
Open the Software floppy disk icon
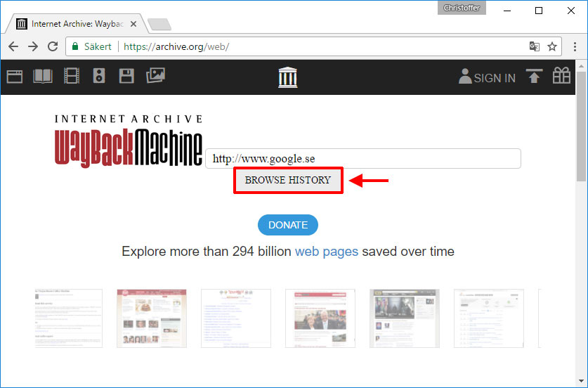[126, 76]
